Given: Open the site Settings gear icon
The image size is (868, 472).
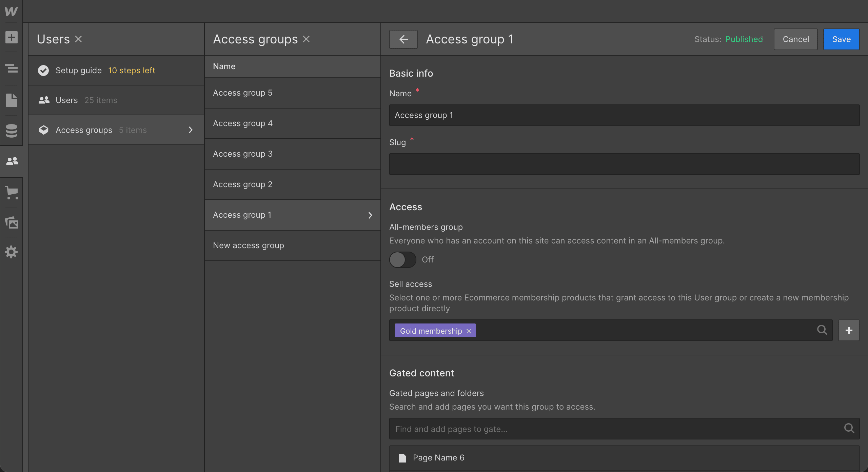Looking at the screenshot, I should point(11,252).
